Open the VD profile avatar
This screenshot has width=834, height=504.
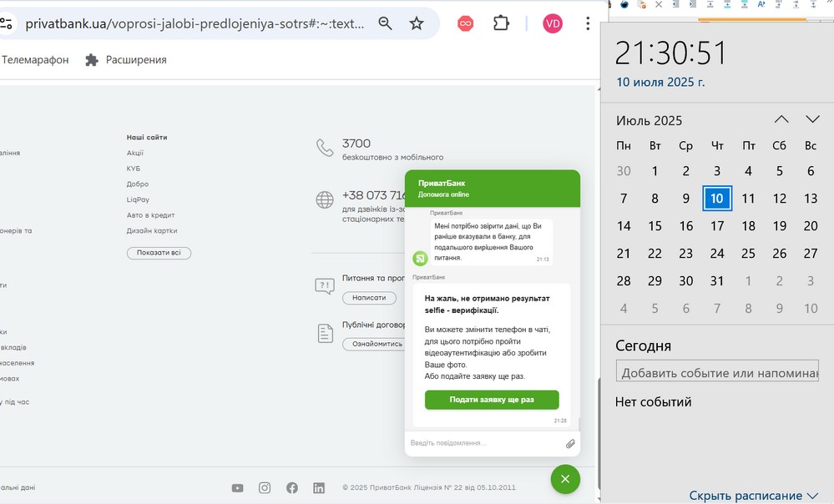[553, 23]
